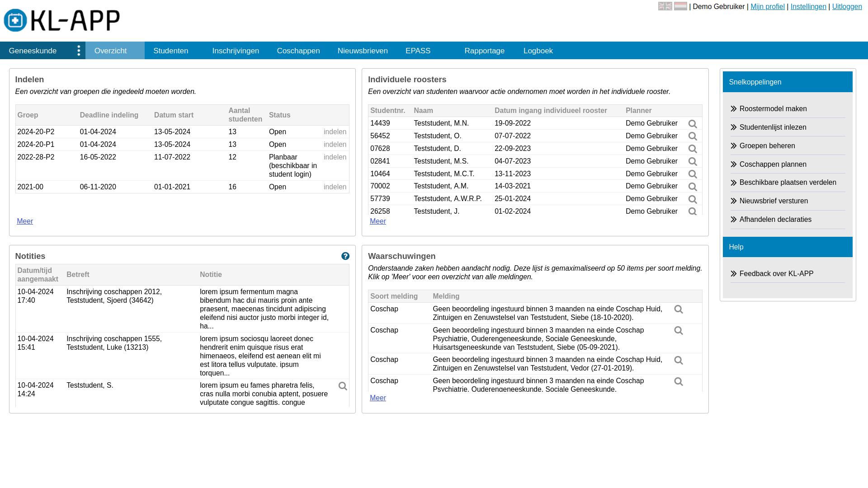Open the Geneeskunde three-dots menu
Screen dimensions: 868x488
pyautogui.click(x=79, y=51)
